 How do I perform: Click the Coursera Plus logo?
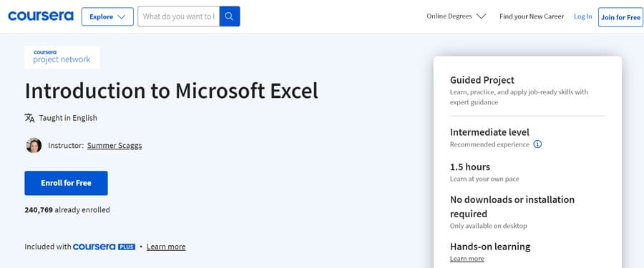[x=104, y=247]
